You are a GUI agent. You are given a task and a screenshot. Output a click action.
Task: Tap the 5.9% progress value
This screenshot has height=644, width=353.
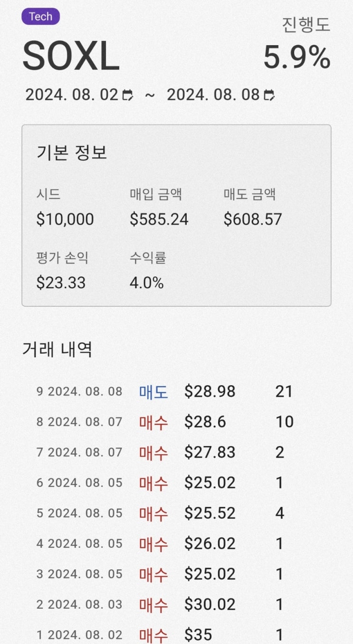(x=296, y=58)
